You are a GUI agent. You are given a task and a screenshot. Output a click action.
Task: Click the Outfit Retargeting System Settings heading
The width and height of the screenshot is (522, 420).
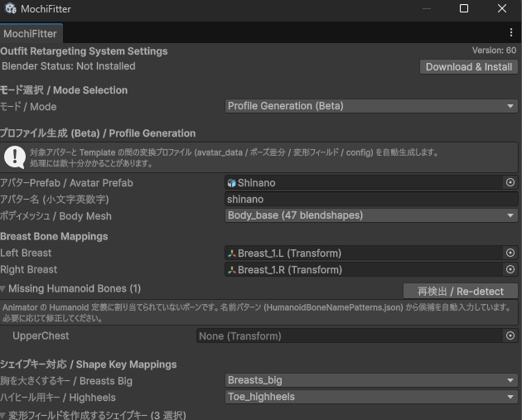[x=84, y=51]
